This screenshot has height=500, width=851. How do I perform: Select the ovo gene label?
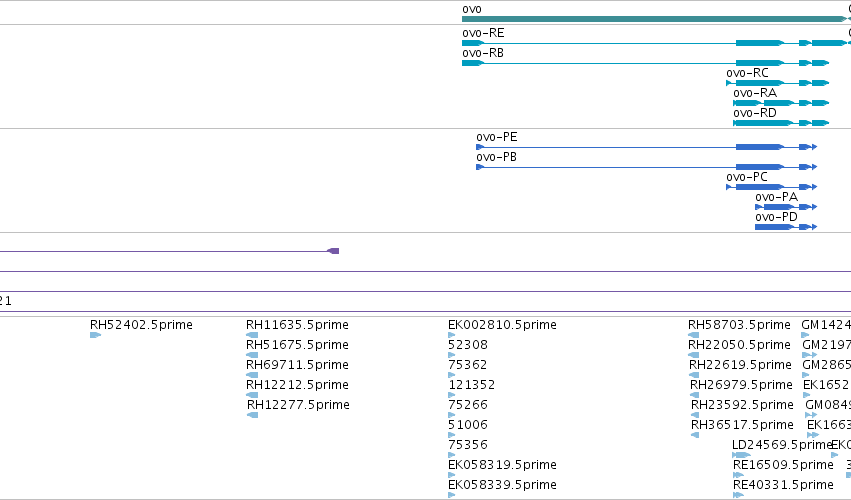pos(472,9)
